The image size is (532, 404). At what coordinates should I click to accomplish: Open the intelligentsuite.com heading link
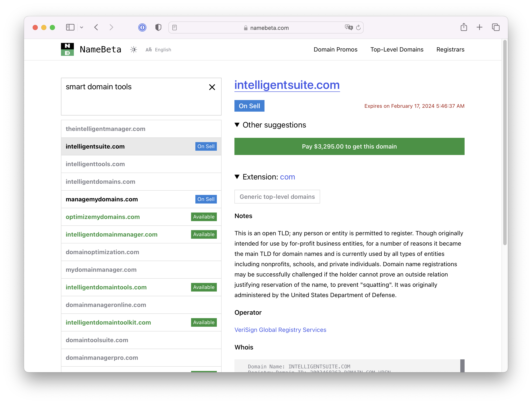tap(287, 85)
